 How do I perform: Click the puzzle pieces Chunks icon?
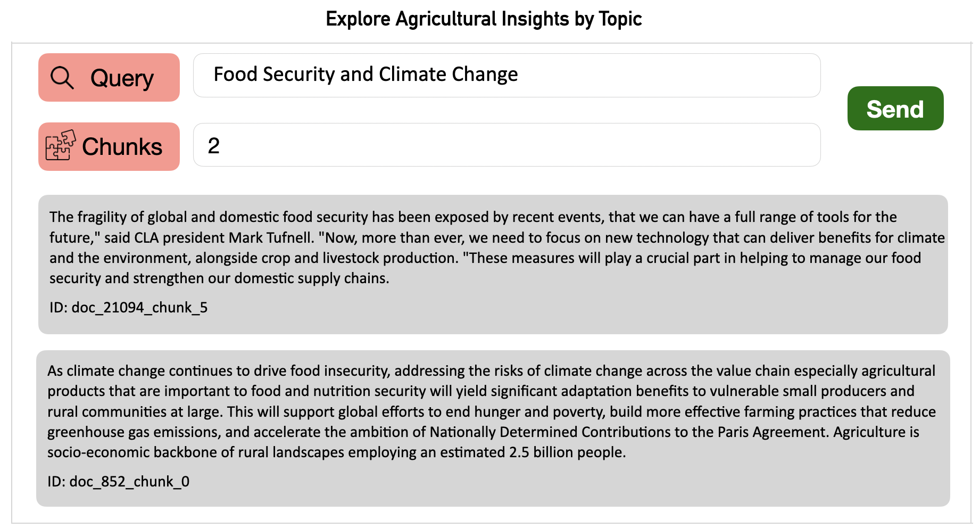click(60, 145)
